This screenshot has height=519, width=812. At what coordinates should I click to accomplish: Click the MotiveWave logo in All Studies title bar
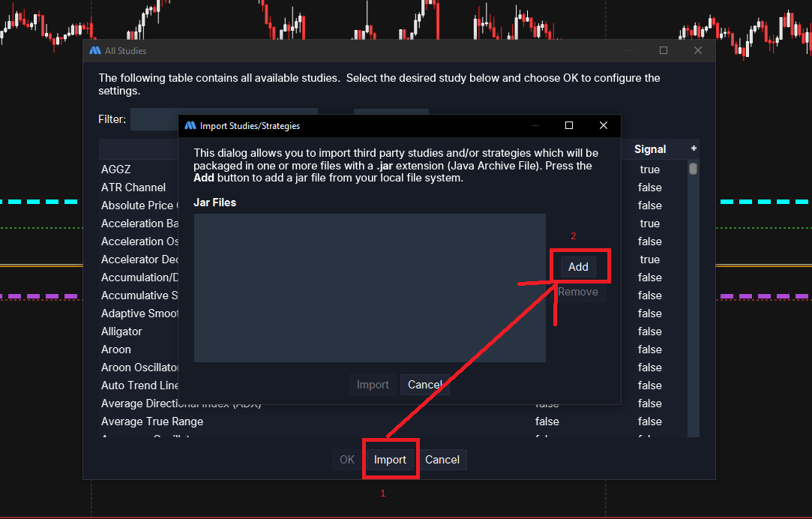[94, 50]
